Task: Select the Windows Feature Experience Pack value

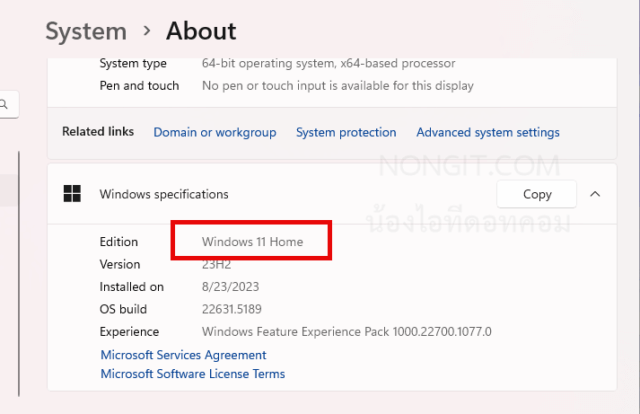Action: coord(347,332)
